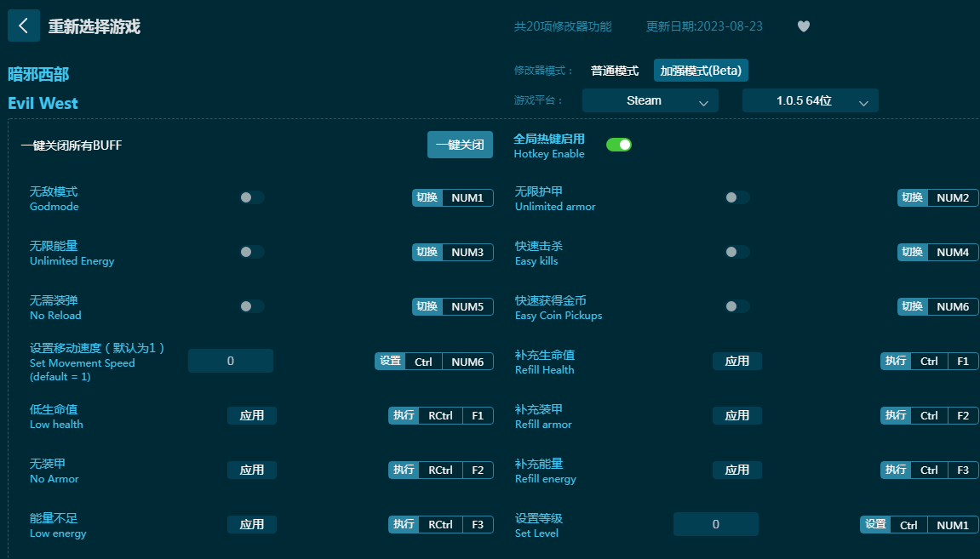This screenshot has height=559, width=980.
Task: Click the RCtrl key for Low health hotkey
Action: click(x=441, y=416)
